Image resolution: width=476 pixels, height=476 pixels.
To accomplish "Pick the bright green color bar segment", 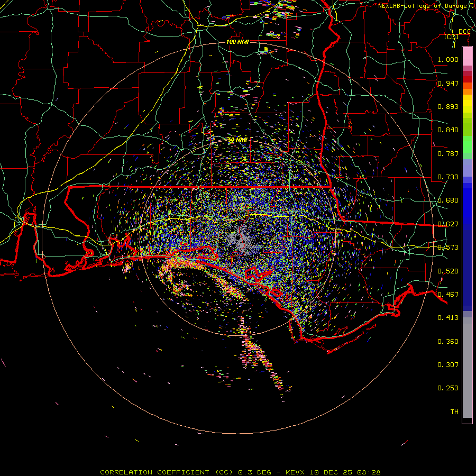I will [467, 144].
